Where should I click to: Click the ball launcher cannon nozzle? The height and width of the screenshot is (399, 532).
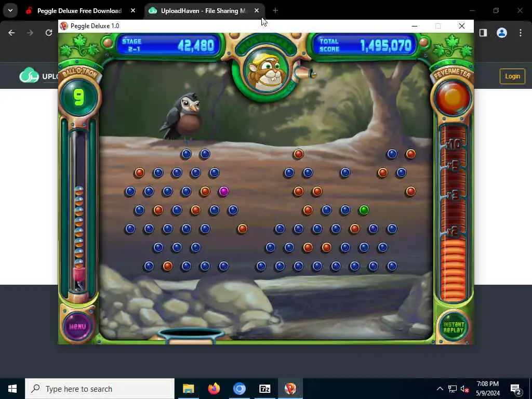click(304, 74)
